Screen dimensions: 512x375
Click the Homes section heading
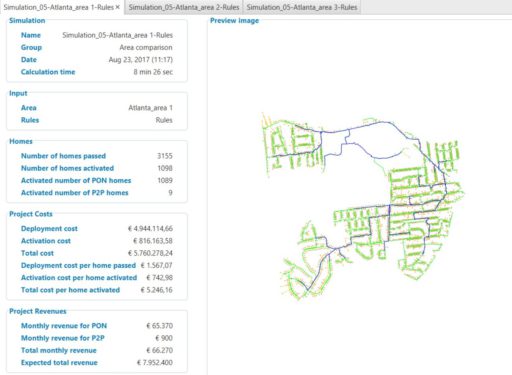(21, 141)
